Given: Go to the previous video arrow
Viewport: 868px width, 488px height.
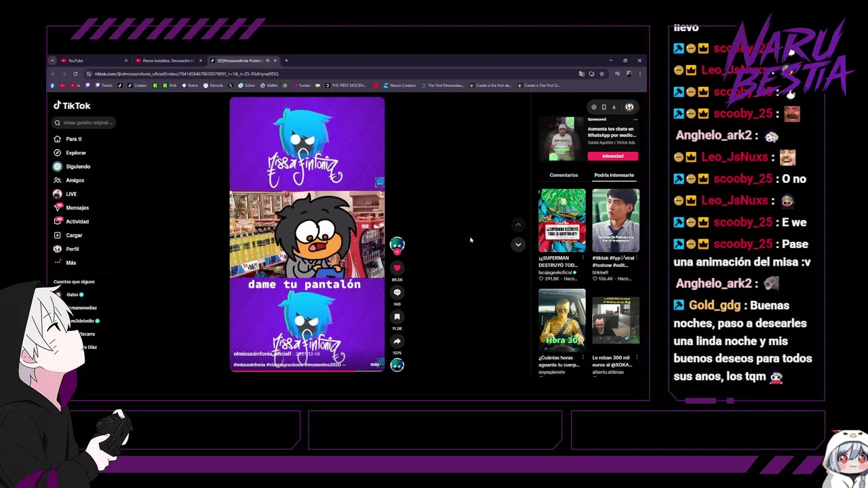Looking at the screenshot, I should pyautogui.click(x=518, y=224).
